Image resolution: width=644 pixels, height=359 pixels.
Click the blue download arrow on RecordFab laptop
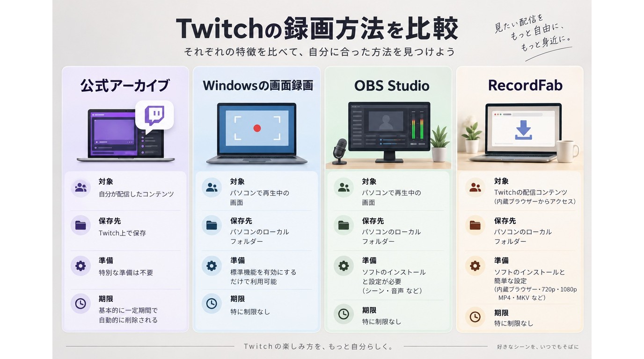523,130
